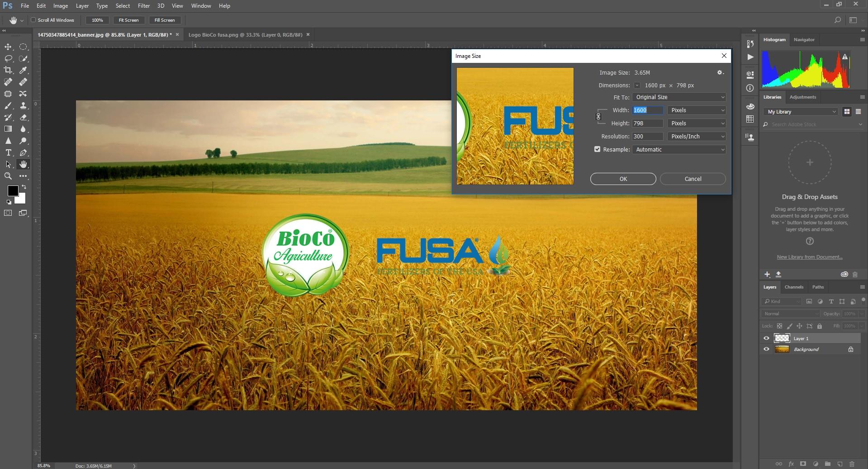868x469 pixels.
Task: Uncheck the Resample checkbox
Action: pos(597,149)
